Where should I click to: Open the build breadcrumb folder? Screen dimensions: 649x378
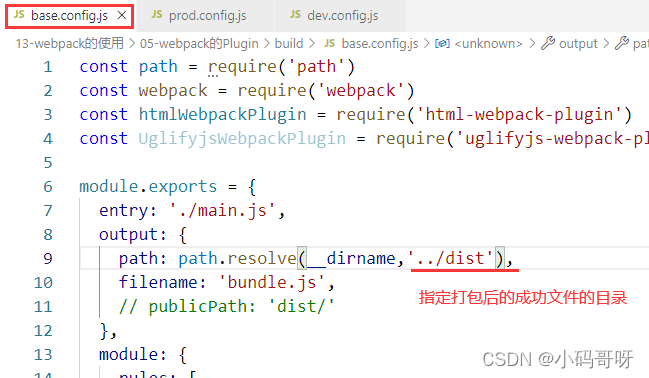click(289, 43)
